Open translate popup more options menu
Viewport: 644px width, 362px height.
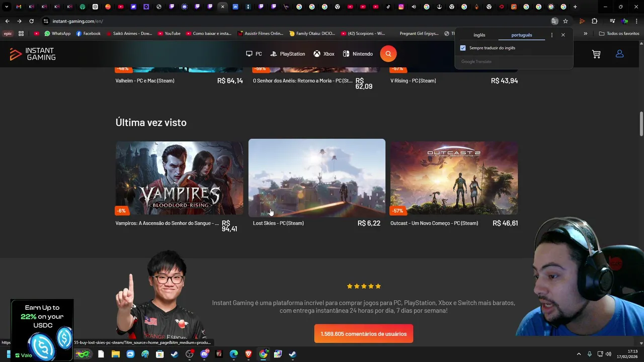[552, 35]
